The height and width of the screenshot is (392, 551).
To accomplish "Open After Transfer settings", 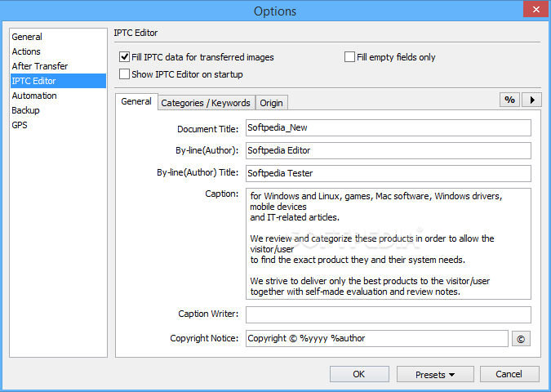I will click(x=58, y=66).
